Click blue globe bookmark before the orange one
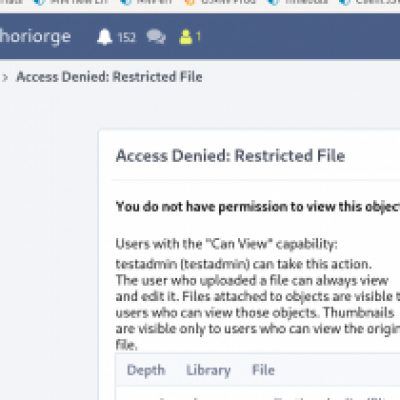 pos(126,2)
